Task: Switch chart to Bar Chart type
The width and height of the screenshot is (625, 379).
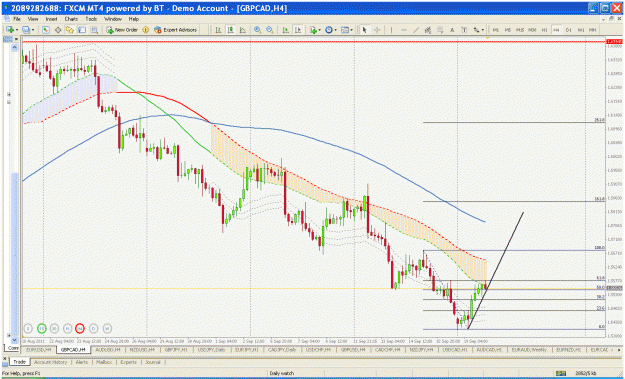Action: pyautogui.click(x=218, y=30)
